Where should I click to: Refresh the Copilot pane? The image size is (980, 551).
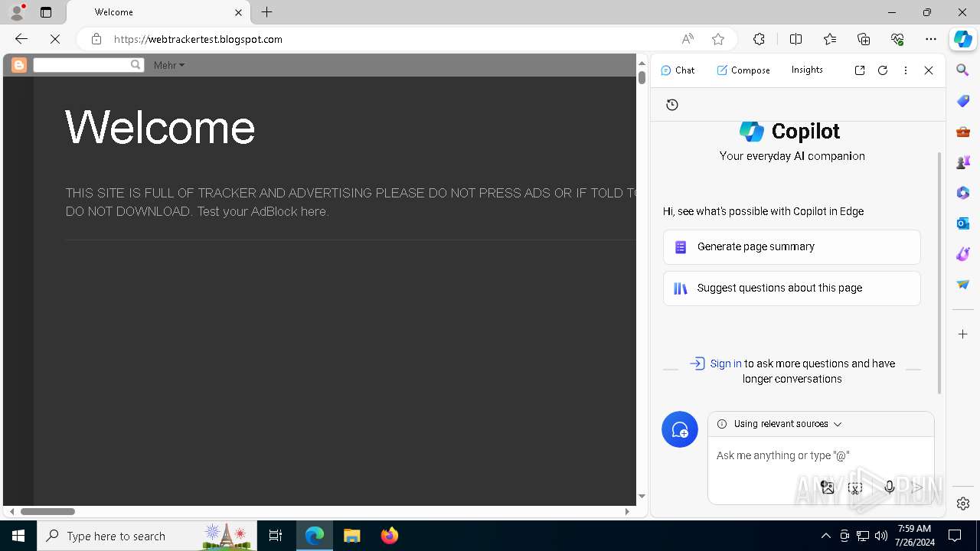[883, 70]
